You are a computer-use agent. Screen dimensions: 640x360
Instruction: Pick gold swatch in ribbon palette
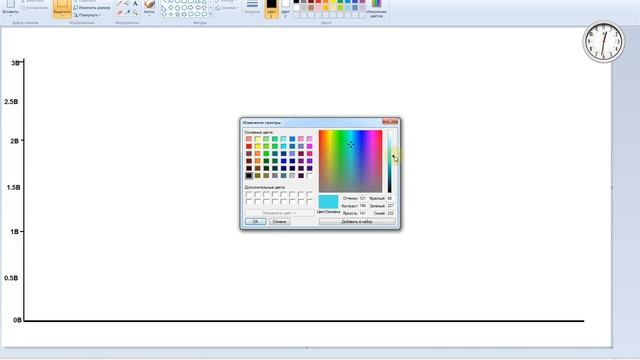coord(325,8)
